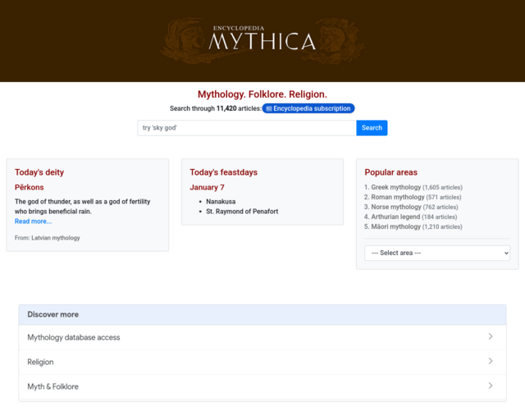Click the 11,420 articles count text
This screenshot has height=420, width=525.
pos(239,108)
